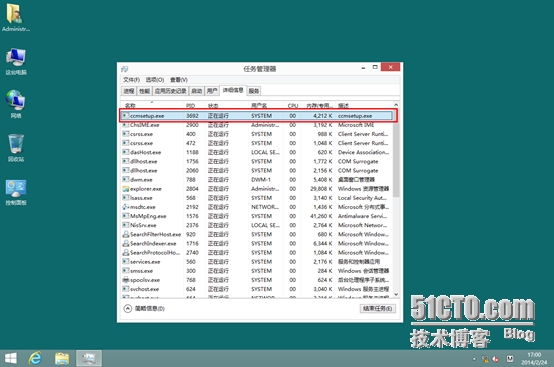Click the input method tray icon
Viewport: 554px width, 367px height.
tap(510, 359)
